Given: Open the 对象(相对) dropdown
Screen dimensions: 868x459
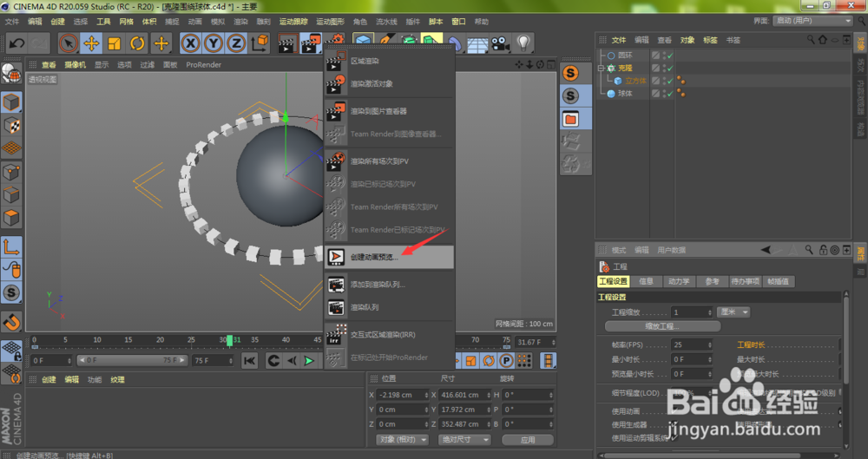Looking at the screenshot, I should (x=403, y=440).
